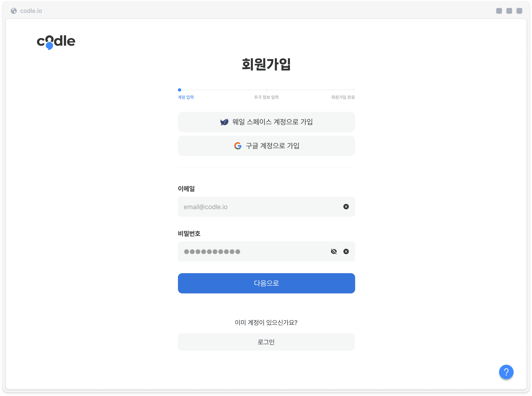The image size is (532, 396).
Task: Click the globe icon beside codle.io
Action: pyautogui.click(x=14, y=11)
